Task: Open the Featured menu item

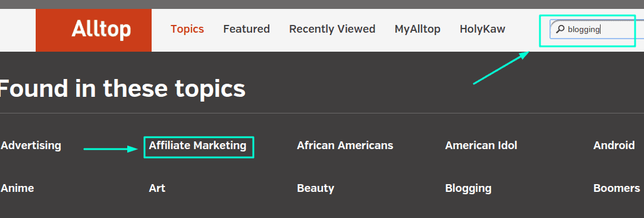Action: (x=246, y=29)
